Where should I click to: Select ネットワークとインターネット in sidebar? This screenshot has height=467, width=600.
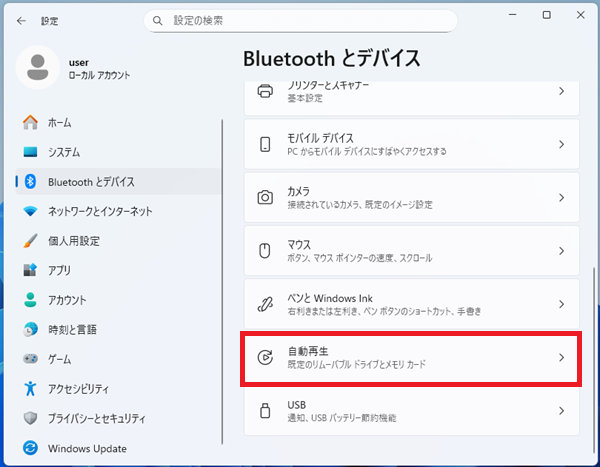(118, 211)
